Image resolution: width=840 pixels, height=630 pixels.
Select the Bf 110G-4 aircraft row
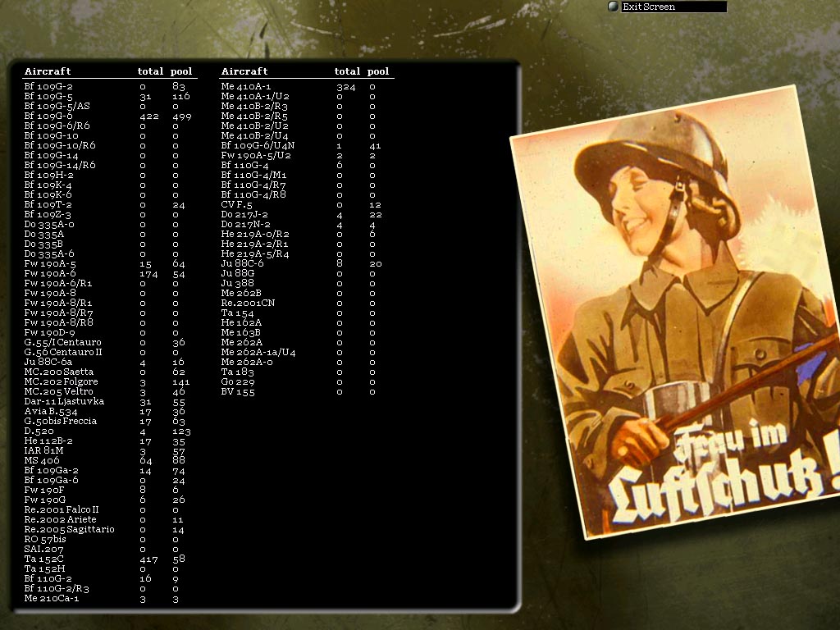[x=306, y=165]
